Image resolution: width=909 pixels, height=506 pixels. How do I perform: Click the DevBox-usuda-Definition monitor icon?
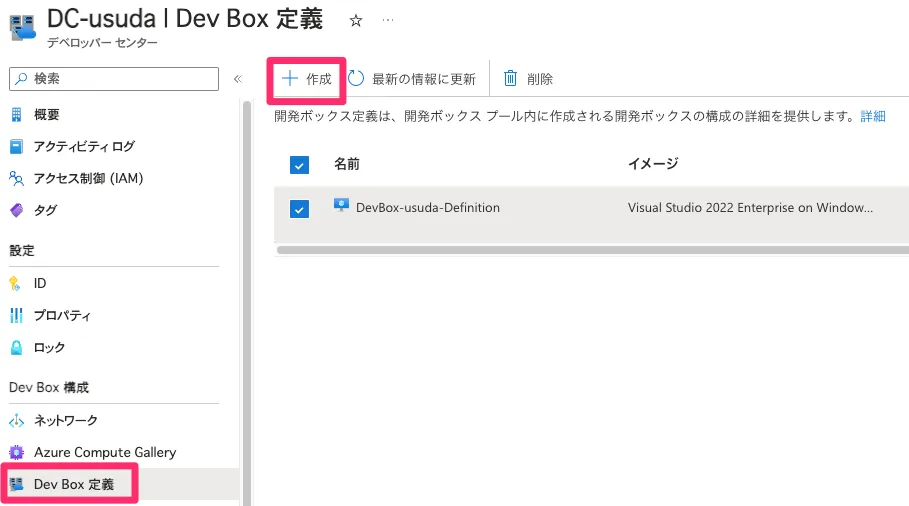pyautogui.click(x=341, y=205)
